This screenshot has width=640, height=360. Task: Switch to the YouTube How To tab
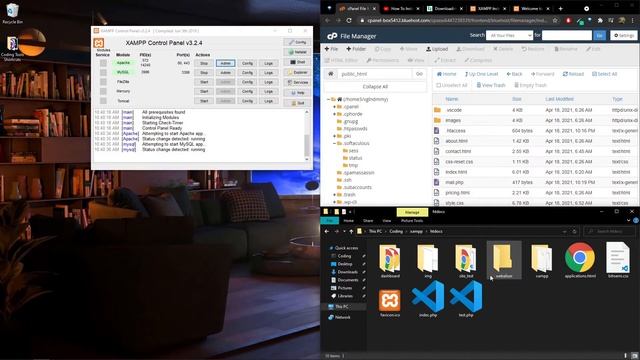(x=401, y=8)
